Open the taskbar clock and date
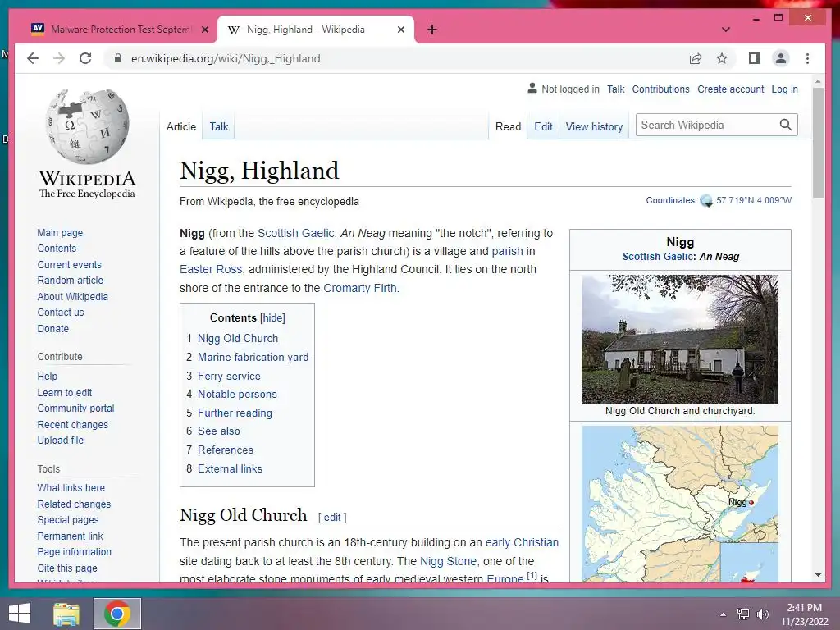 click(x=804, y=614)
